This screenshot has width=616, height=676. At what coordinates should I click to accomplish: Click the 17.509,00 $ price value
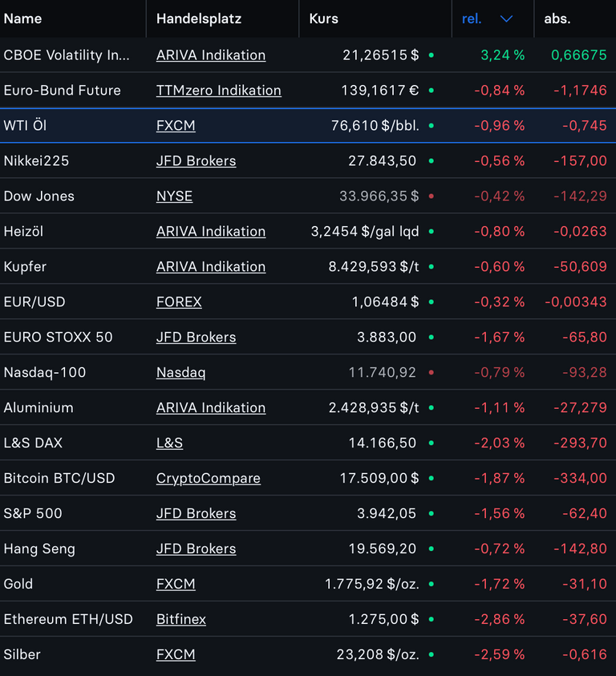point(379,478)
